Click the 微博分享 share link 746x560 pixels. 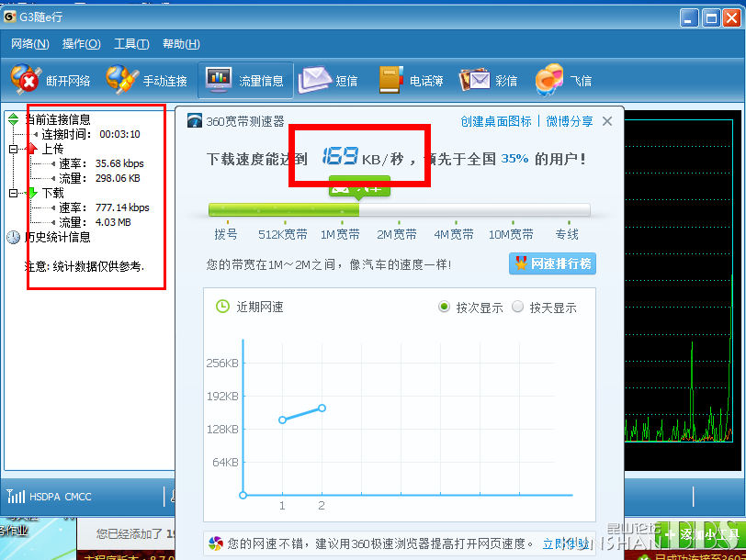[570, 121]
